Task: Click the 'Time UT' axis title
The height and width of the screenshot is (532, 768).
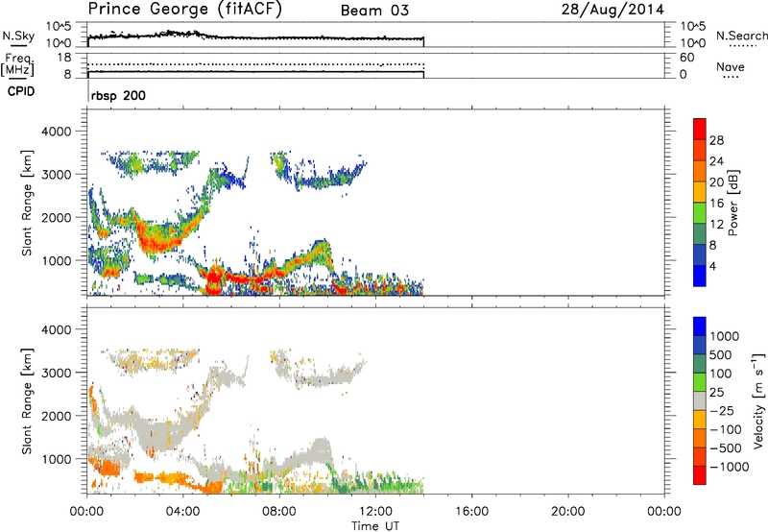Action: 375,526
